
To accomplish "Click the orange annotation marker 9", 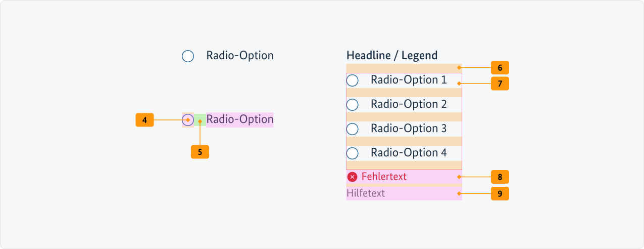I will [x=500, y=194].
